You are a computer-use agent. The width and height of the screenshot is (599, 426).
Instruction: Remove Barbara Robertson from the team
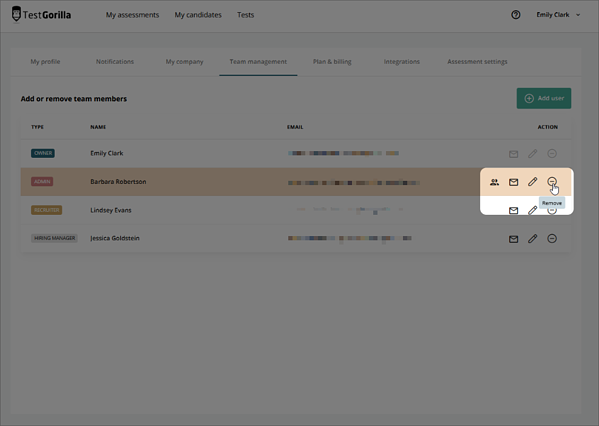tap(552, 181)
